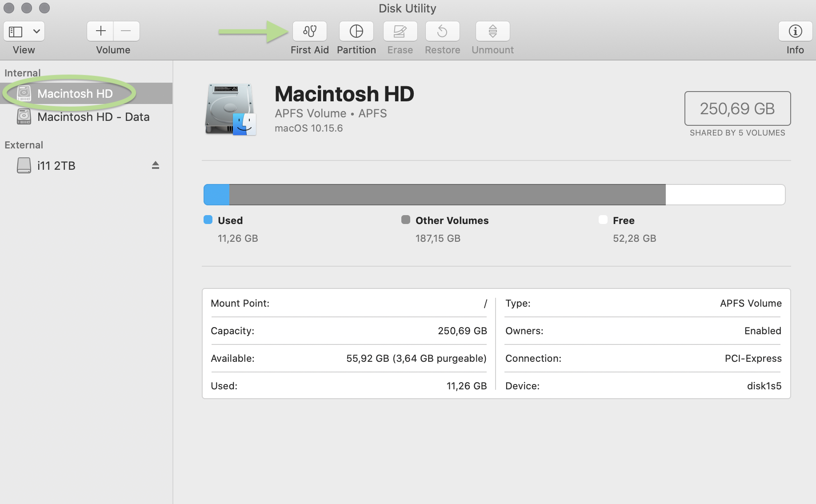Click the white Free legend swatch
Screen dimensions: 816x504
(x=603, y=220)
